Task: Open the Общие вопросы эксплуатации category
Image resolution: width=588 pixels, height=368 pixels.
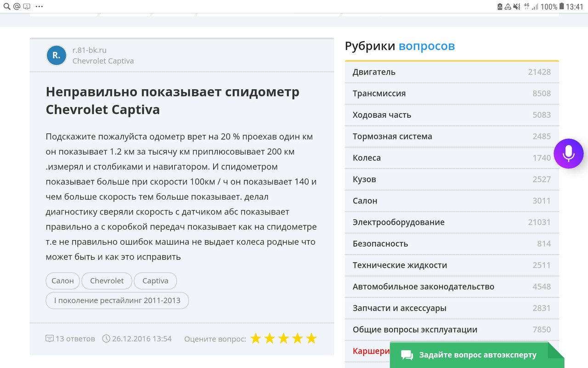Action: point(452,329)
